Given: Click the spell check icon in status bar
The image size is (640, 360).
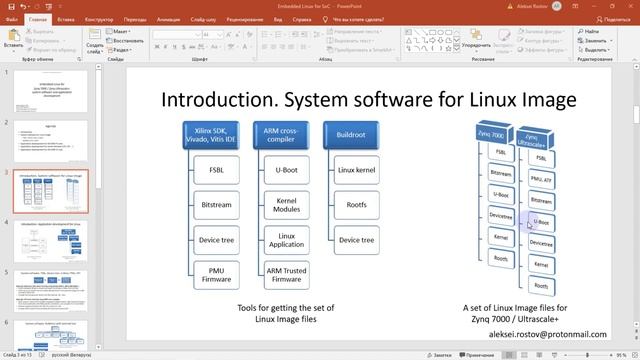Looking at the screenshot, I should point(42,355).
